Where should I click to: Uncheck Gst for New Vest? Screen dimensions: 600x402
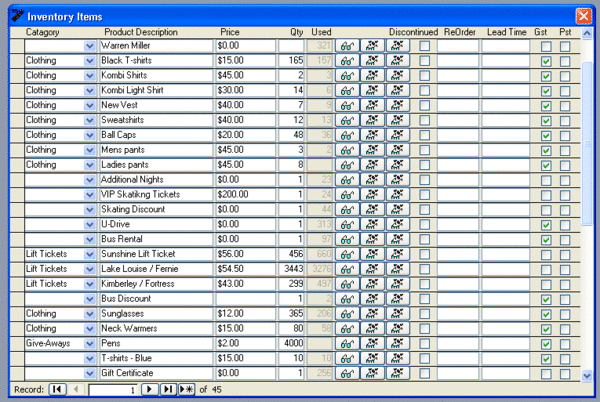click(546, 105)
